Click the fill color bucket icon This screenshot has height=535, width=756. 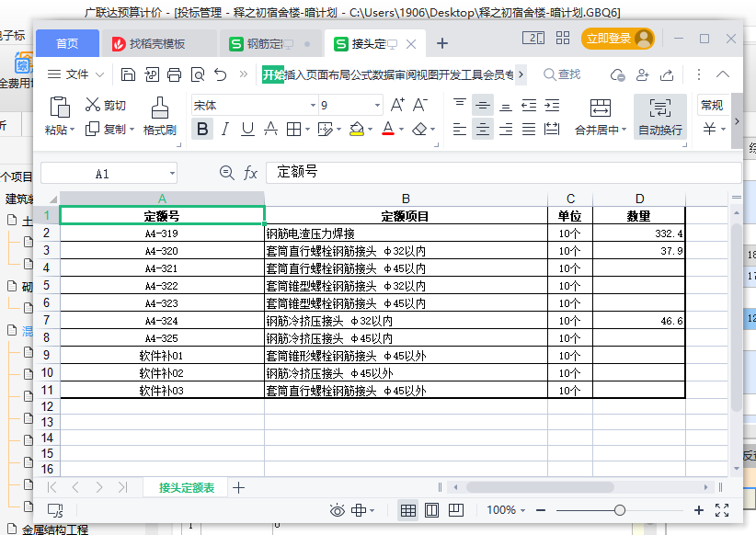(357, 130)
